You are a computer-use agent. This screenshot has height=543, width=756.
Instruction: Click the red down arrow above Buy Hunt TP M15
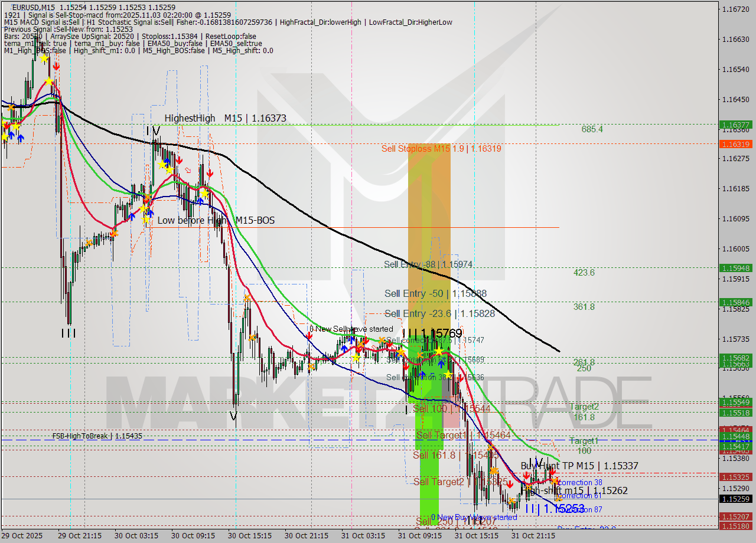point(553,472)
